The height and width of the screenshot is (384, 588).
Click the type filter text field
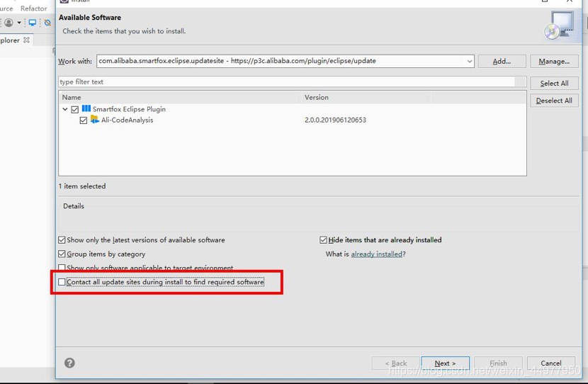[x=287, y=81]
